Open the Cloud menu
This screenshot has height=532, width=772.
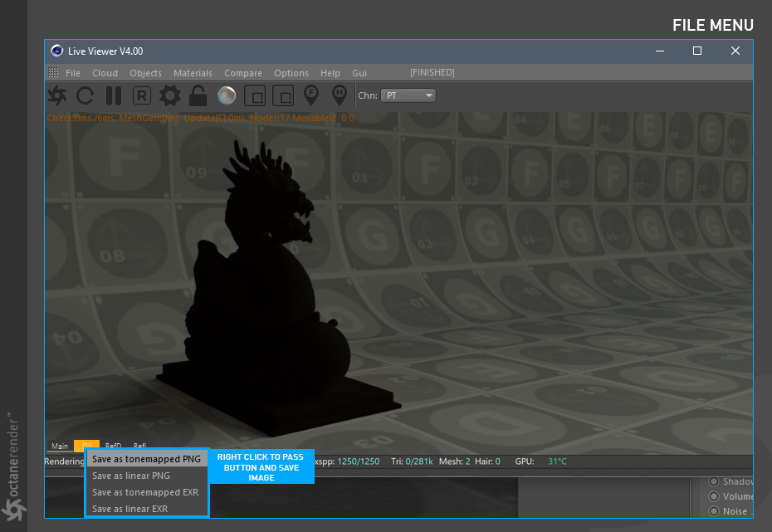coord(105,73)
